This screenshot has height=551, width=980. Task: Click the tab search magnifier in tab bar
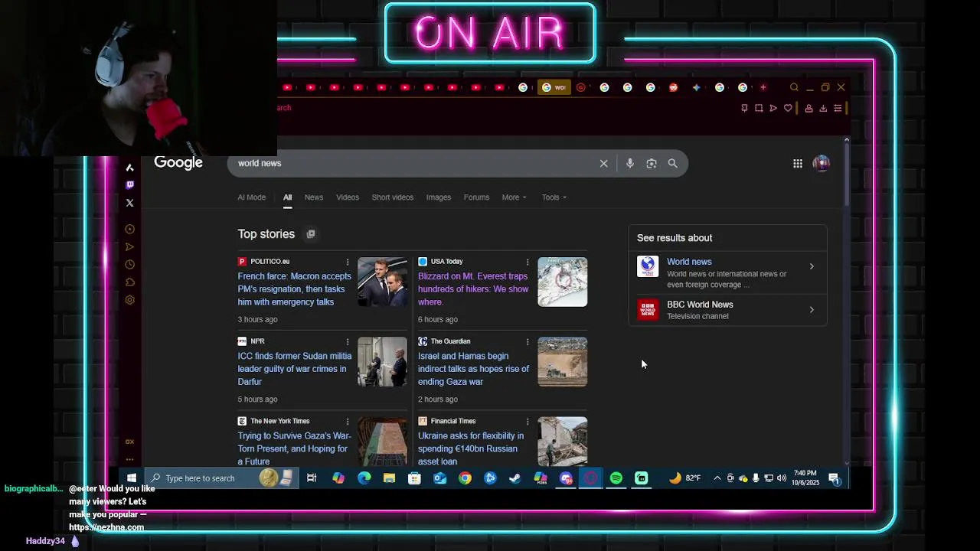coord(794,87)
